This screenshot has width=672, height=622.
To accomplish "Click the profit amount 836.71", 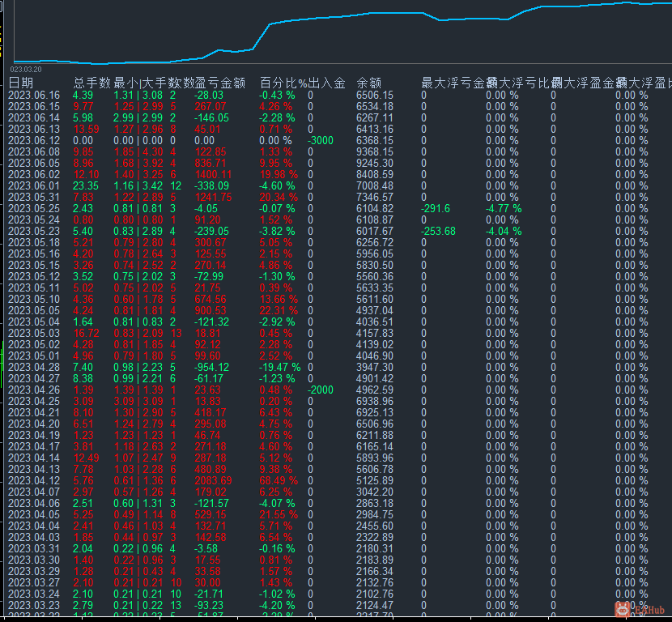I will point(211,163).
